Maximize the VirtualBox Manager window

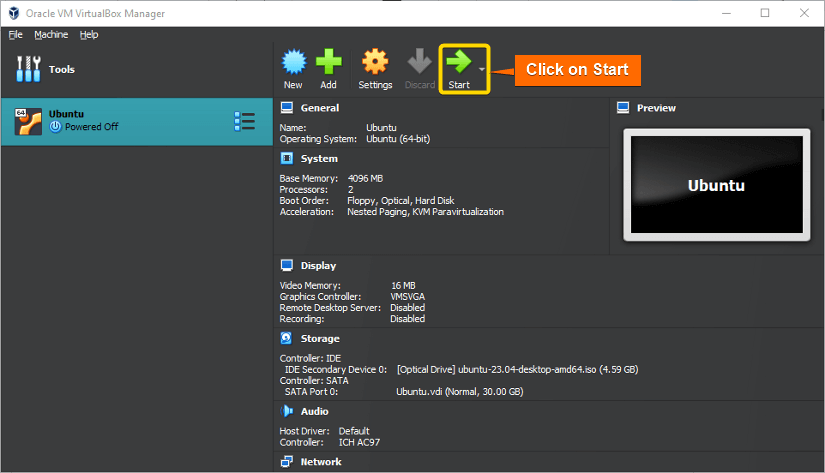(x=765, y=13)
